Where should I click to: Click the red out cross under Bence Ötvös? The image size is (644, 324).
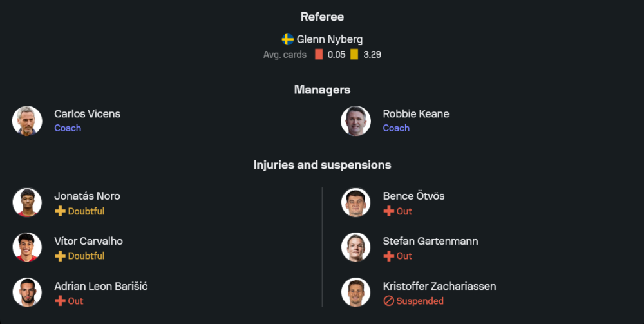point(388,211)
